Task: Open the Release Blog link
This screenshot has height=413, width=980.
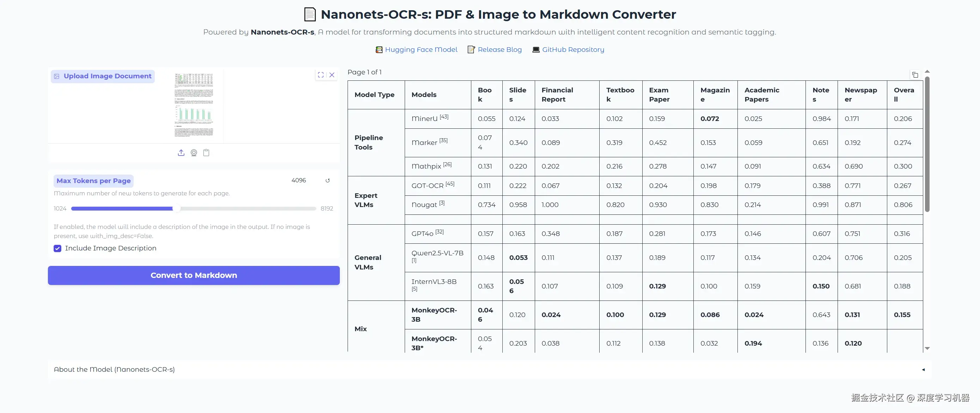Action: (x=499, y=49)
